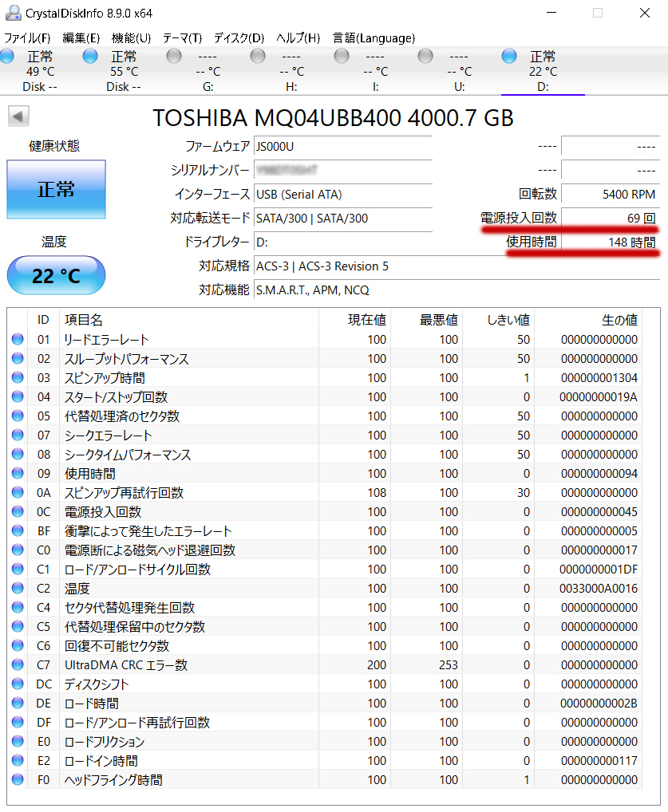Click the 正常 health status button
Screen dimensions: 668x812
(56, 190)
